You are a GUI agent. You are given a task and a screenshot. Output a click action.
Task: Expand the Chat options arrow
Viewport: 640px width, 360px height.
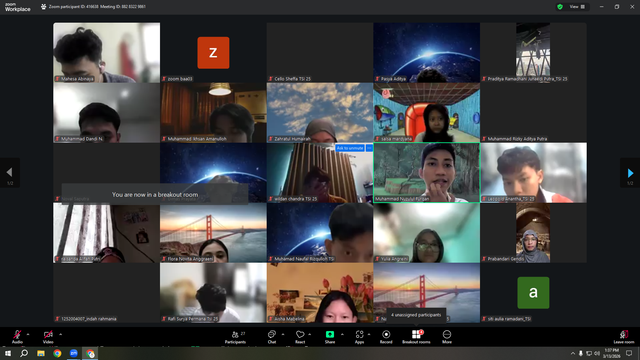click(283, 334)
